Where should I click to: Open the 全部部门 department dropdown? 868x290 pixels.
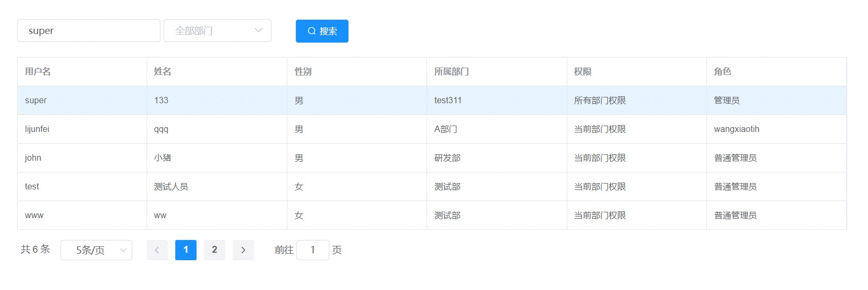(217, 31)
